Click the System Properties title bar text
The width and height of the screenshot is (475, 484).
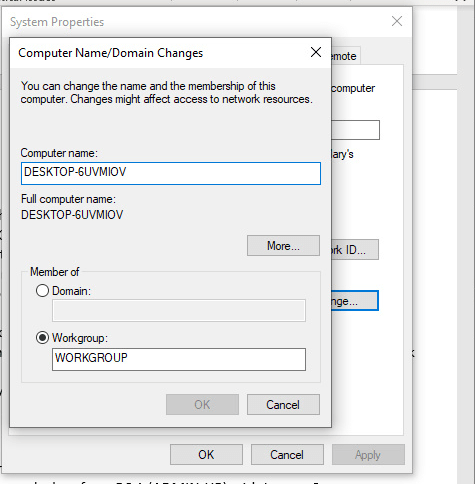57,22
